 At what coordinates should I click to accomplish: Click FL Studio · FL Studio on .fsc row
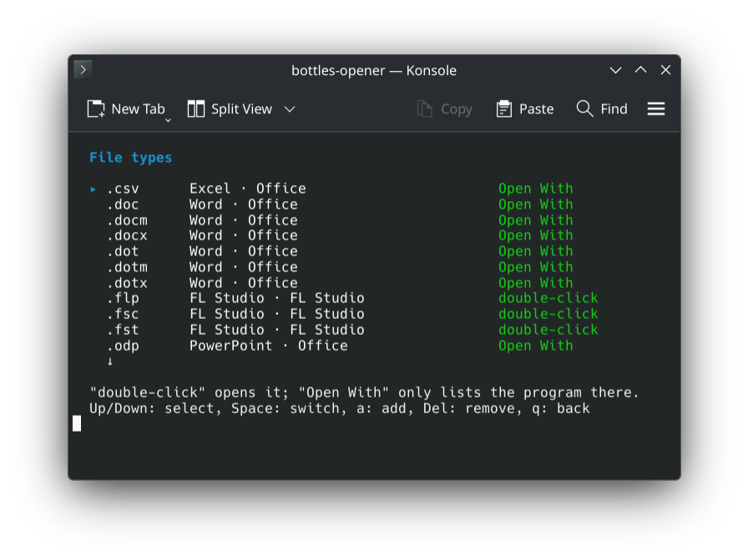[x=276, y=314]
